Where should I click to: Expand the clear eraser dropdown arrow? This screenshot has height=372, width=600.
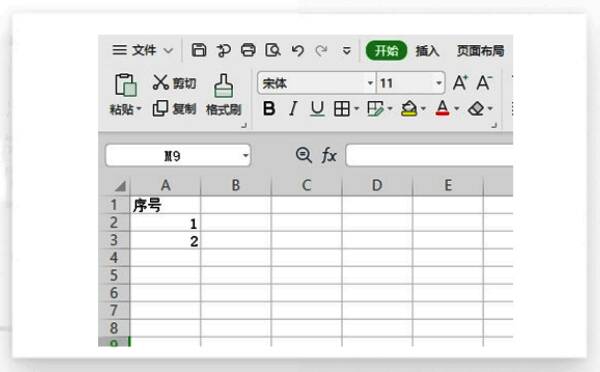tap(490, 109)
